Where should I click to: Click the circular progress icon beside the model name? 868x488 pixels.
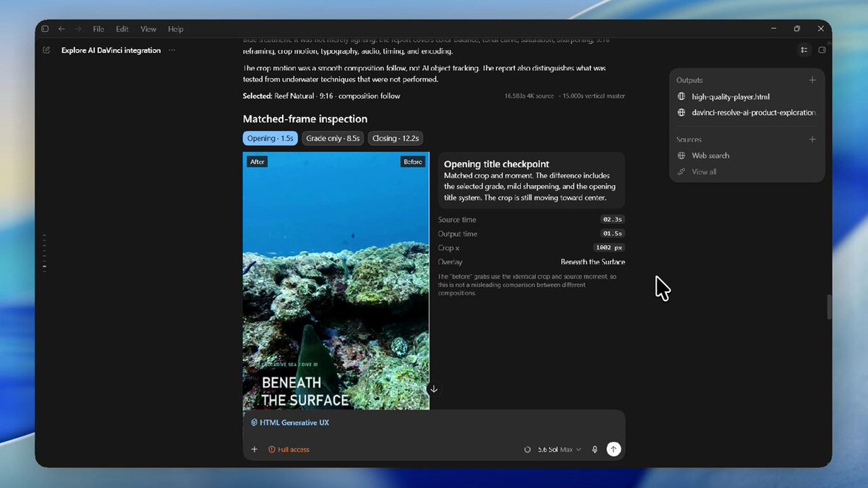[527, 450]
